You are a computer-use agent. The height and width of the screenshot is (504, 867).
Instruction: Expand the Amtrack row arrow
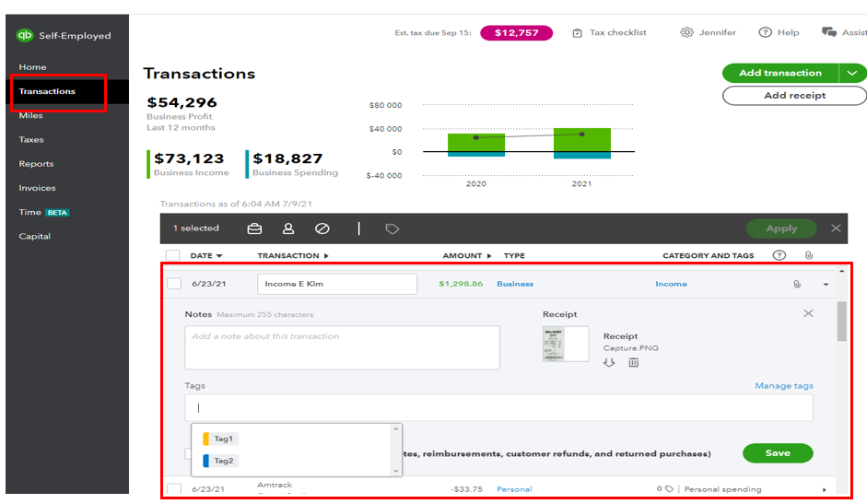(x=824, y=489)
